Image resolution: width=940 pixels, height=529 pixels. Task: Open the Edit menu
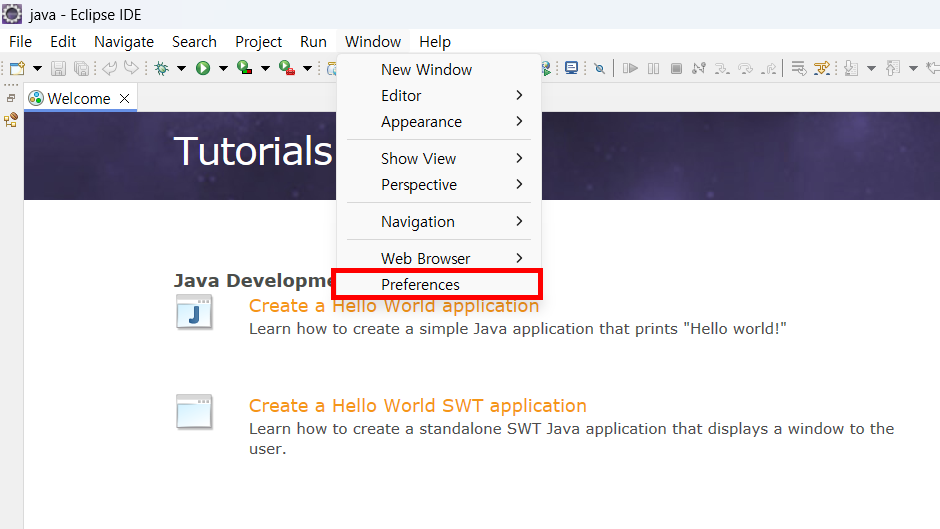63,42
